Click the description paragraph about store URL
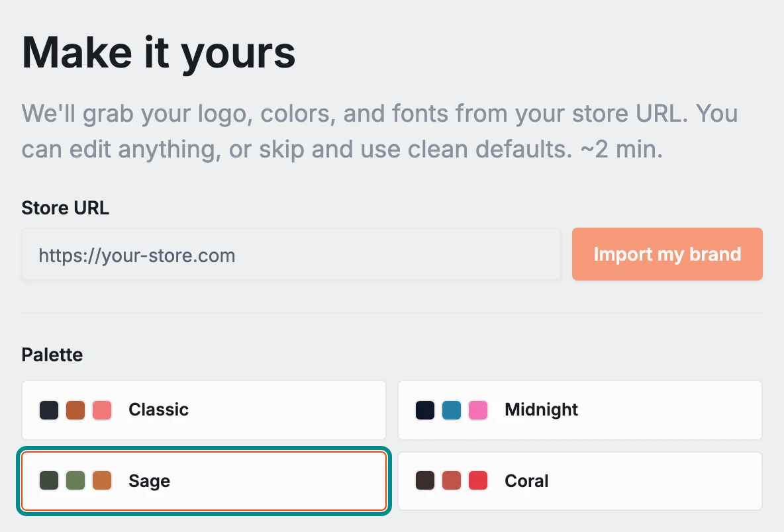Image resolution: width=784 pixels, height=532 pixels. (x=380, y=131)
